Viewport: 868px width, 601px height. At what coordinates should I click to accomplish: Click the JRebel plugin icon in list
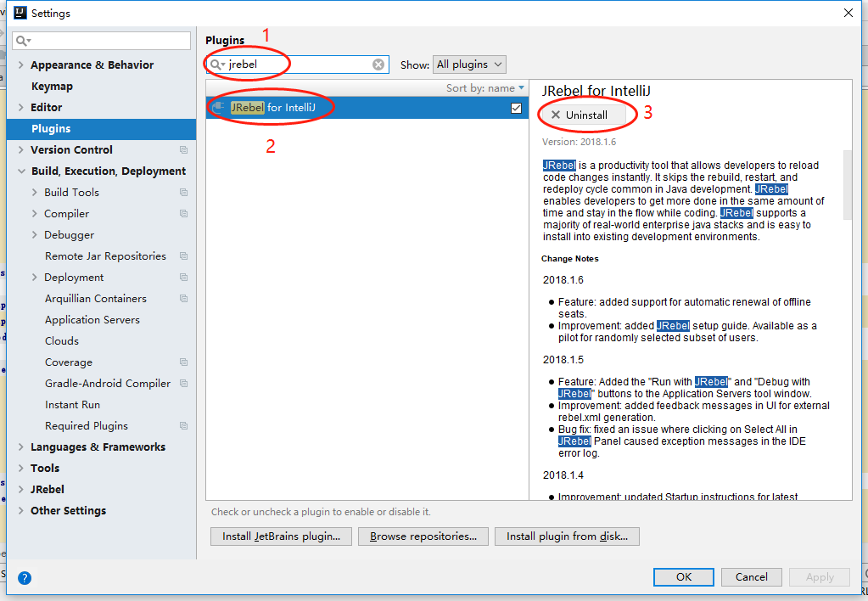point(219,108)
